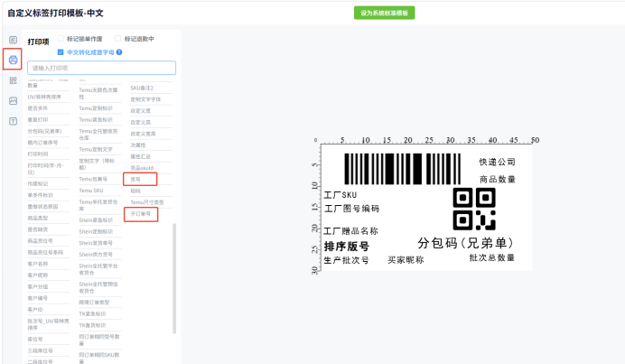Add the 属性汇总 print item

tap(140, 156)
